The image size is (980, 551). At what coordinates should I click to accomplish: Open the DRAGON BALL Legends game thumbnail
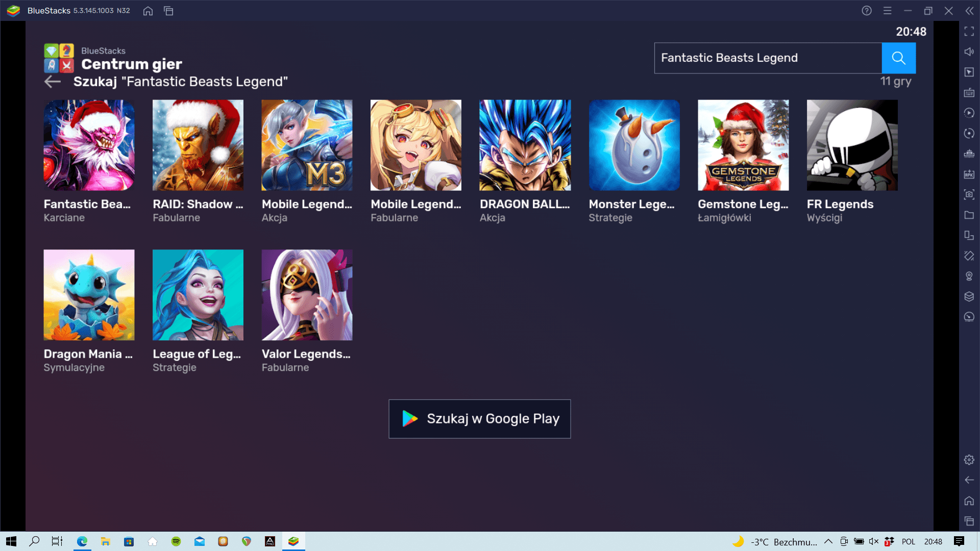click(525, 145)
